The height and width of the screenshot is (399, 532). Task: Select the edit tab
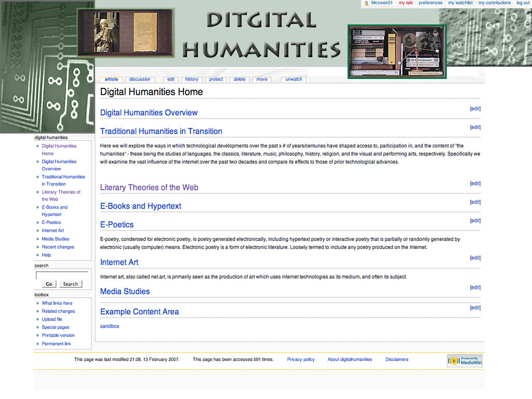[x=170, y=79]
